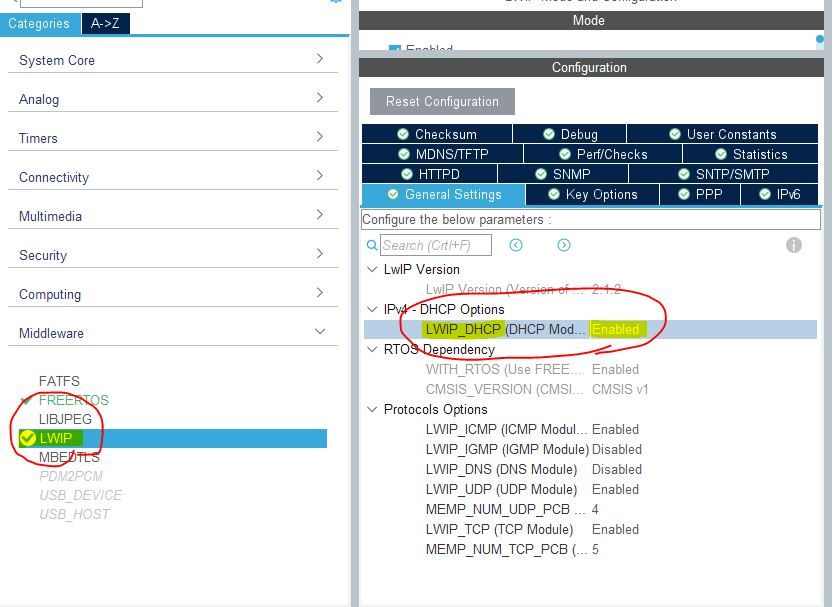Open the General Settings tab
The height and width of the screenshot is (607, 839).
coord(444,194)
